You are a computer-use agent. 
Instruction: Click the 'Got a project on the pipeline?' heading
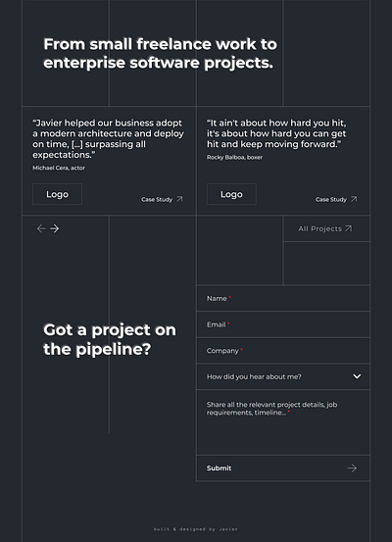tap(110, 339)
